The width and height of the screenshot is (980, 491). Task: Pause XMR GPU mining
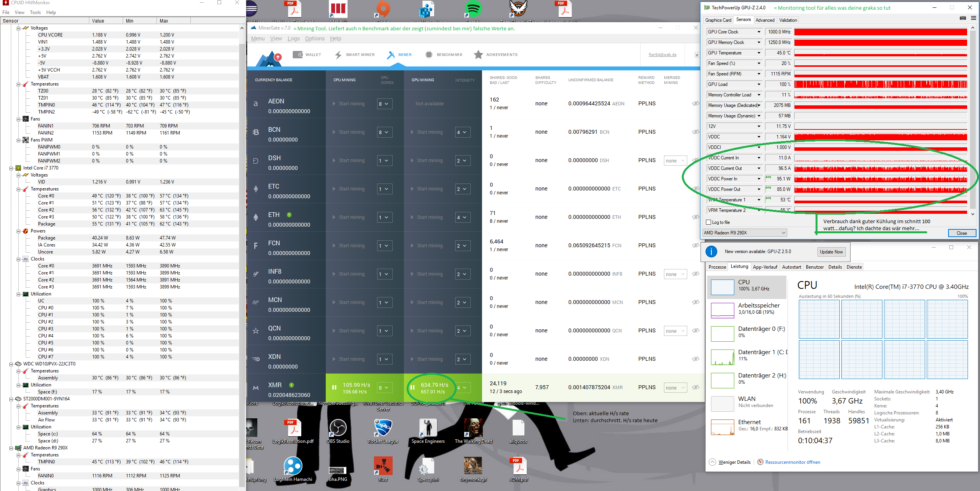(x=412, y=388)
